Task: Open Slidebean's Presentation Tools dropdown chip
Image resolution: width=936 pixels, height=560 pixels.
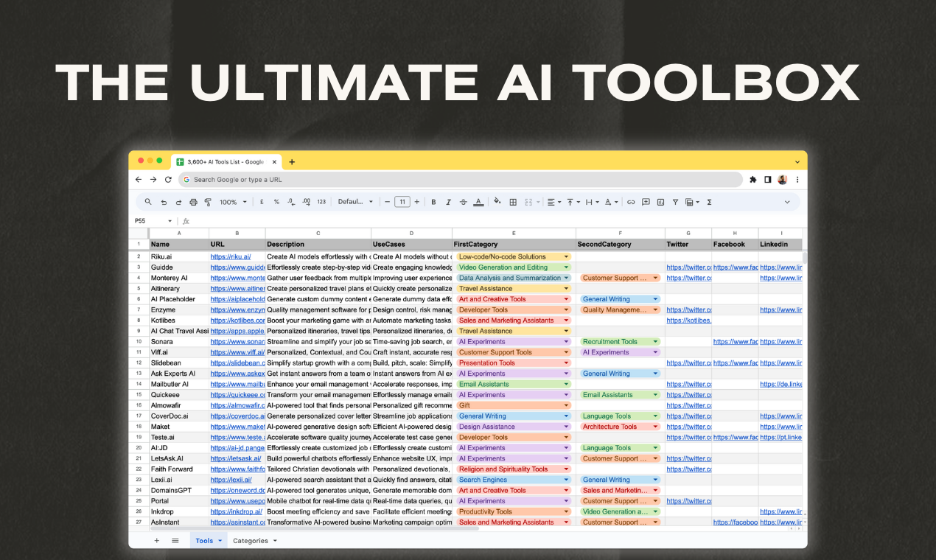Action: coord(514,363)
